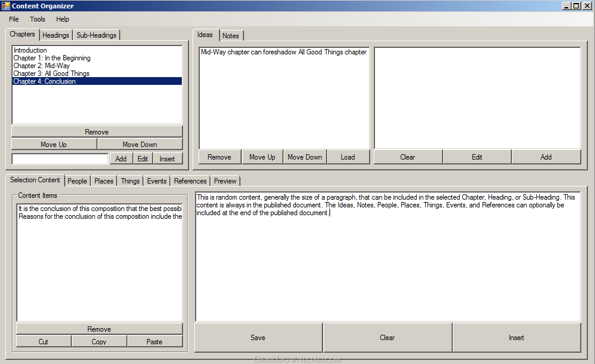Click Add under the idea editor

pos(547,157)
